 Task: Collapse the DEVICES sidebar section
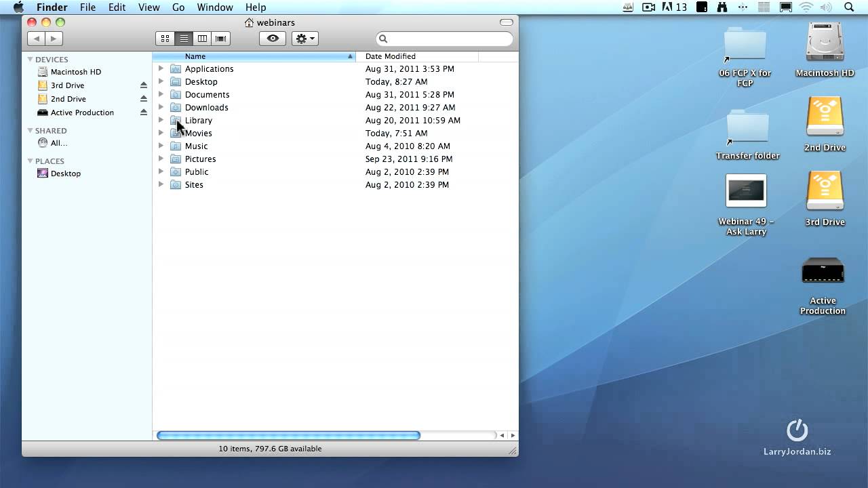click(x=30, y=59)
